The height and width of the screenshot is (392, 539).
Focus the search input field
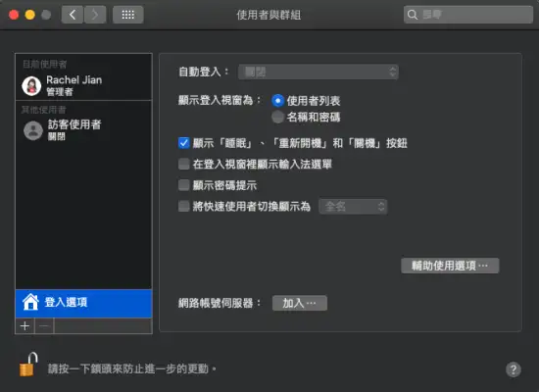(468, 15)
